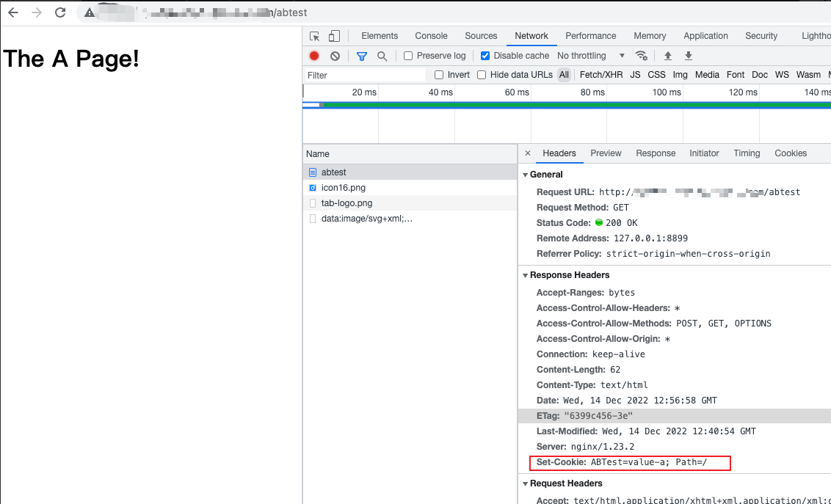Stop recording network log red button
This screenshot has width=831, height=504.
(314, 56)
